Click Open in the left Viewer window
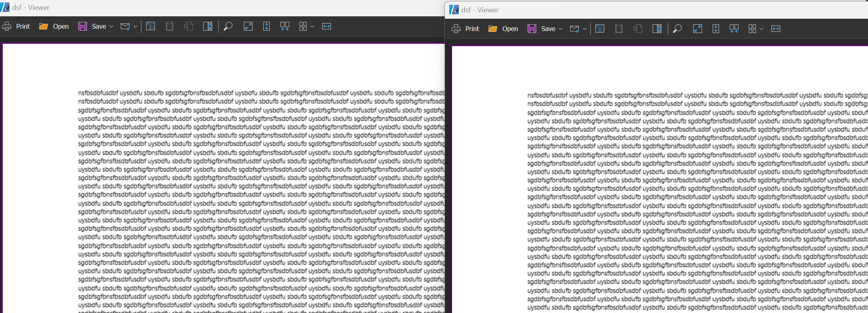 point(54,26)
